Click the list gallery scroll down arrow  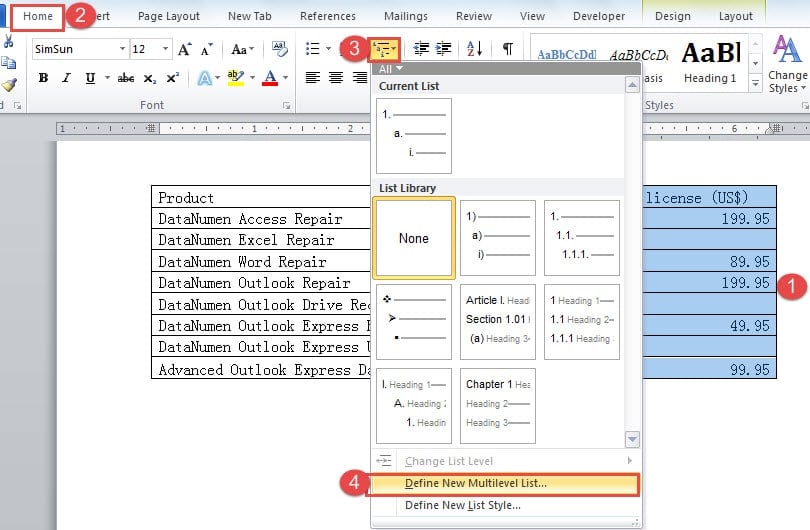632,440
